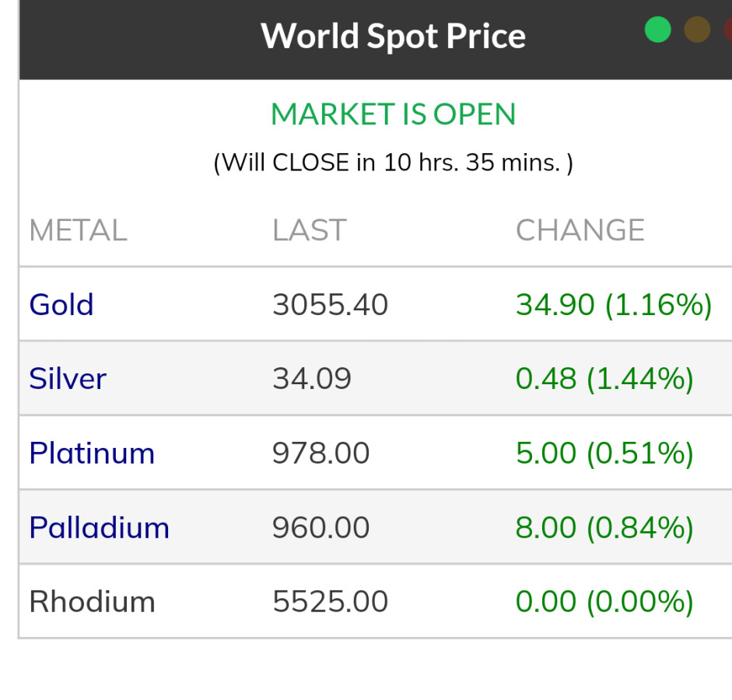This screenshot has width=732, height=700.
Task: Select the LAST column header
Action: coord(309,230)
